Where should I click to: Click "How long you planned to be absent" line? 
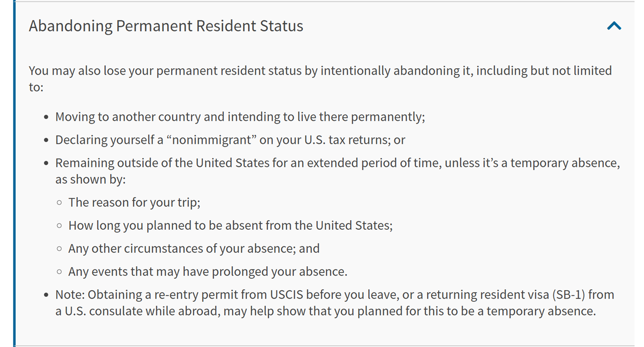(x=230, y=225)
